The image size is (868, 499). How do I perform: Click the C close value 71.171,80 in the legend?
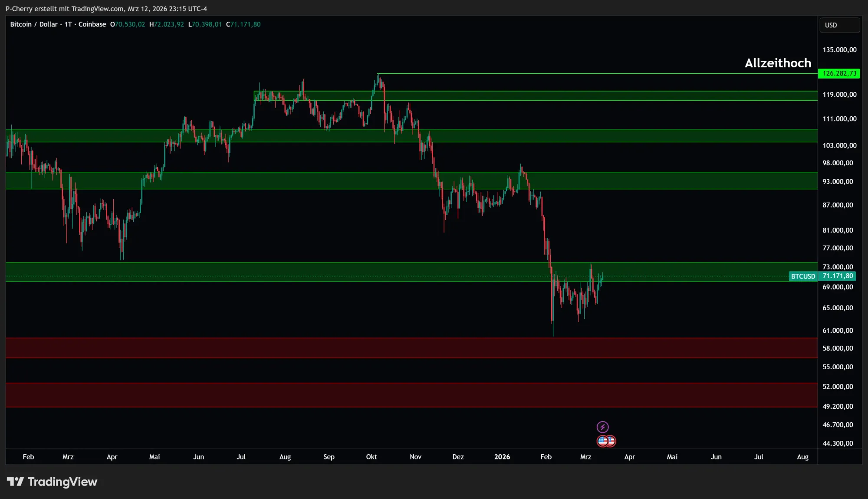click(x=243, y=24)
